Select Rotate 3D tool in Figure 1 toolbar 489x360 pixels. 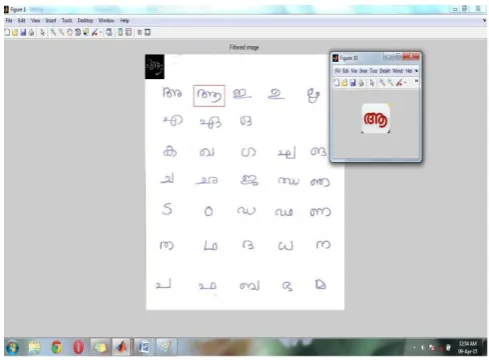pyautogui.click(x=78, y=32)
